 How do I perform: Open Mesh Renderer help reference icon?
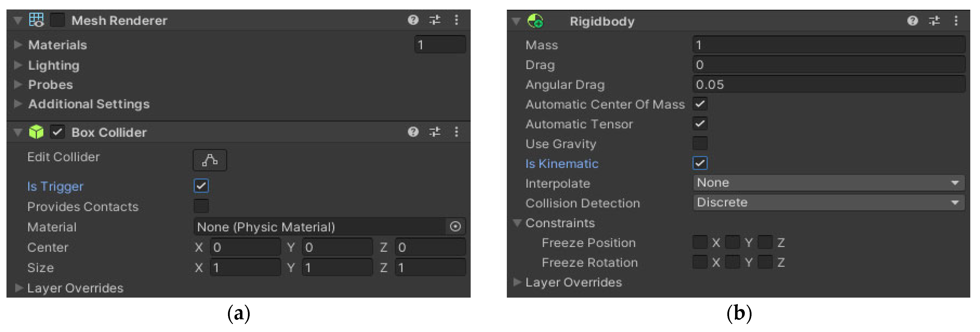(x=413, y=20)
